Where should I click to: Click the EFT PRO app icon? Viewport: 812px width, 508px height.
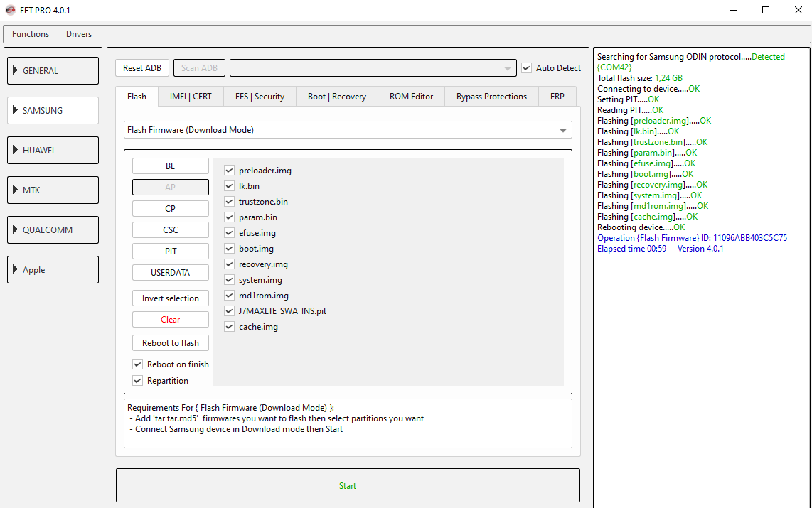[x=11, y=11]
